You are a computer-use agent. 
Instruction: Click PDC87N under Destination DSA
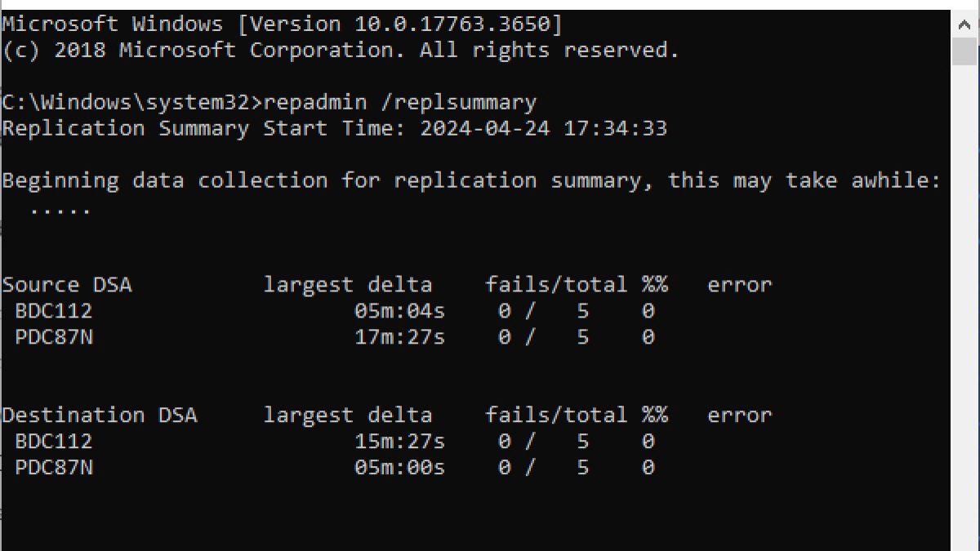(x=54, y=468)
